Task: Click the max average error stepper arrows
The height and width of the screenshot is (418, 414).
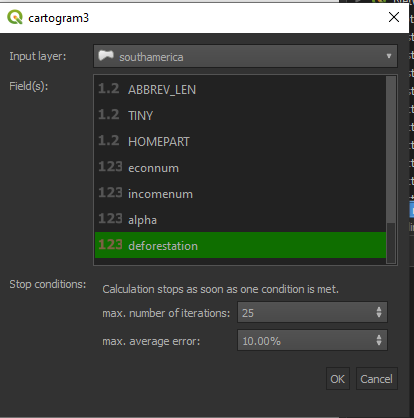Action: tap(379, 340)
